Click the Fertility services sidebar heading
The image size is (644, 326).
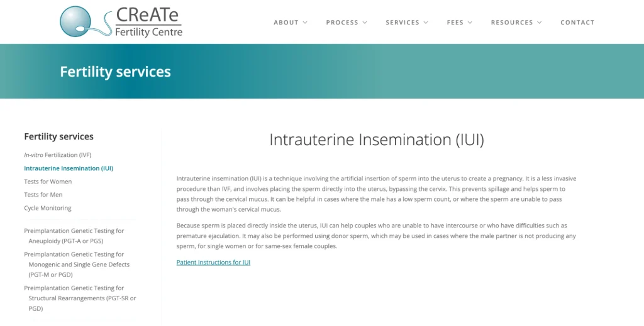(x=58, y=136)
